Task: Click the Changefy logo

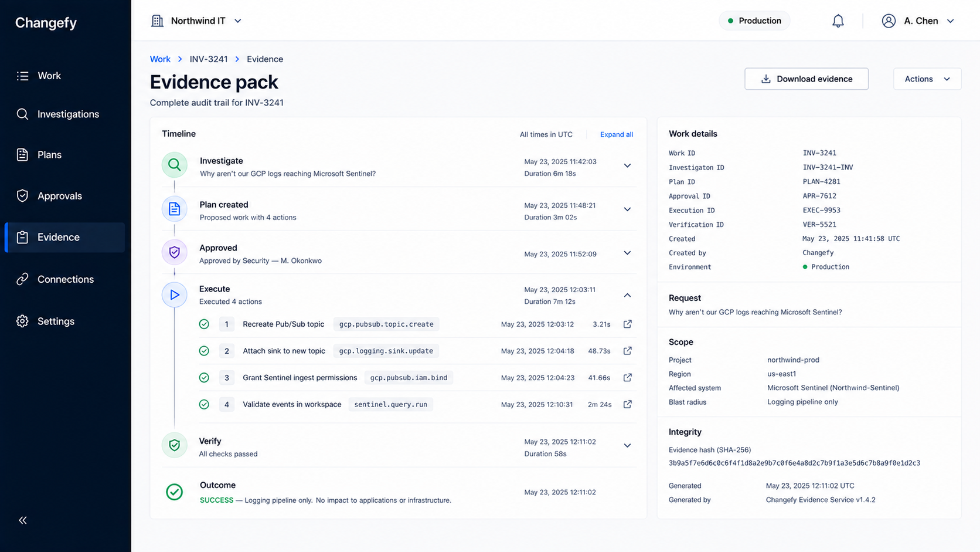Action: (x=46, y=23)
